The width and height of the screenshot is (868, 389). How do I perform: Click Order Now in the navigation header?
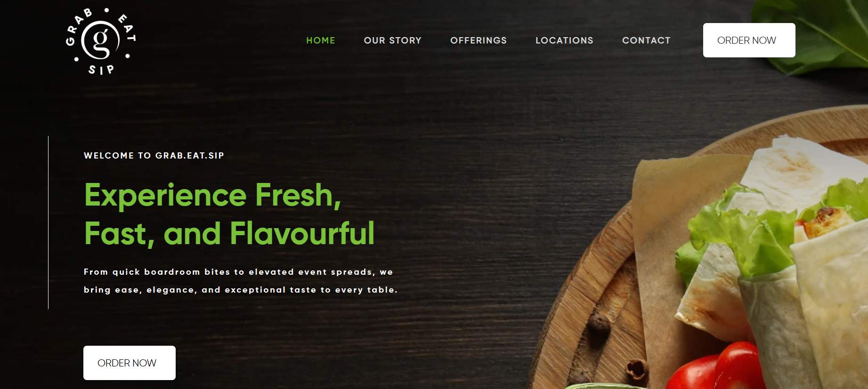[749, 40]
